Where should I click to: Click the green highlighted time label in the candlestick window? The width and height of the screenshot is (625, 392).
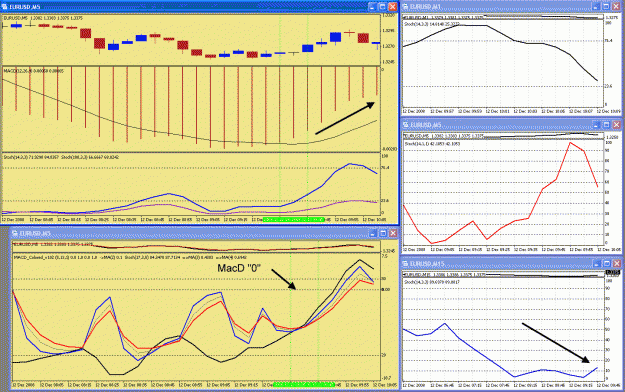[x=293, y=220]
